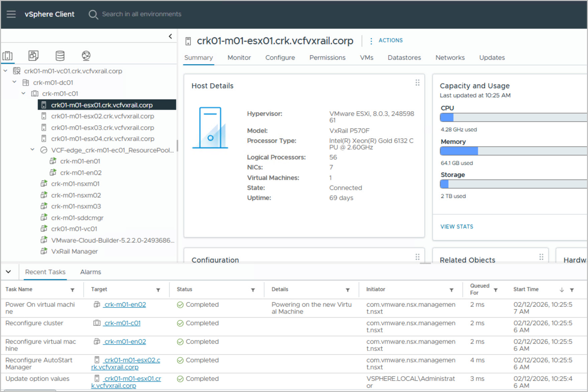Viewport: 588px width, 392px height.
Task: Switch to Hosts and Clusters inventory view
Action: [x=8, y=56]
